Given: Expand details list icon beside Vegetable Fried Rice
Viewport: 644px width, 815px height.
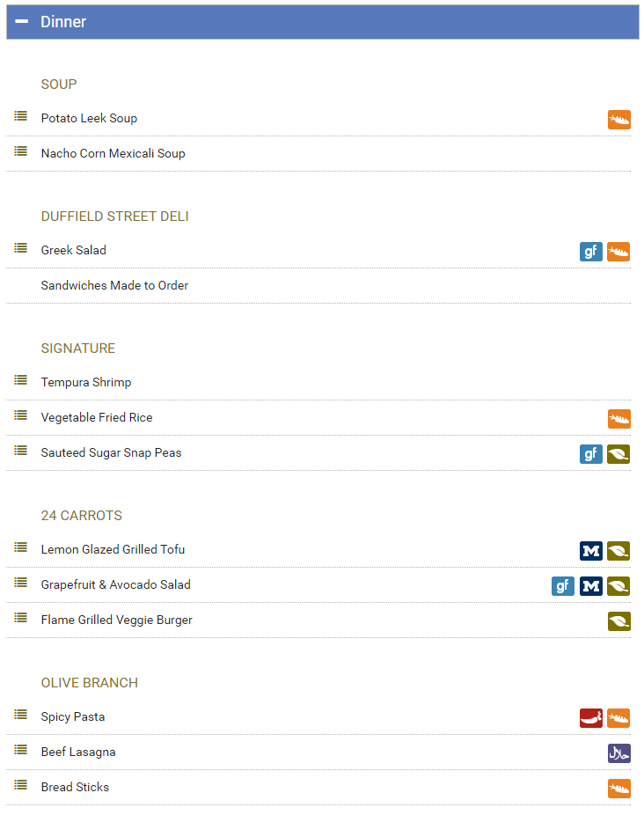Looking at the screenshot, I should pos(21,415).
